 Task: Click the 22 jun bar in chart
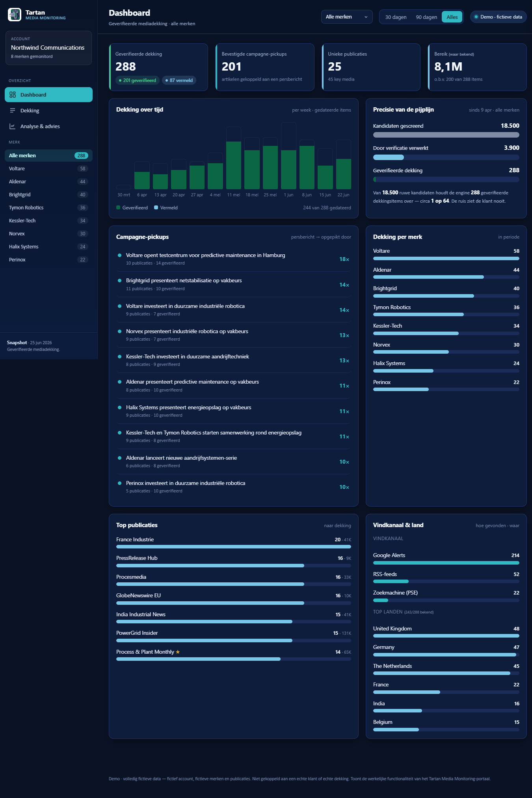tap(343, 164)
